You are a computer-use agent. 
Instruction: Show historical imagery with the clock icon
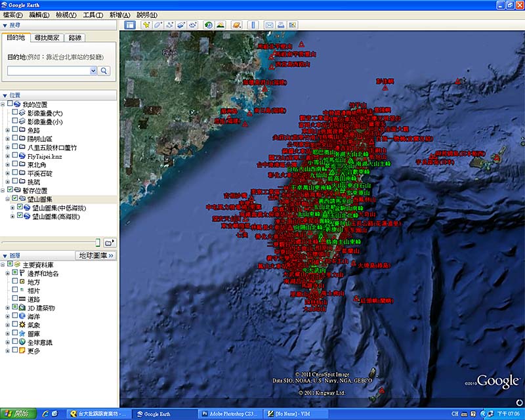point(209,25)
